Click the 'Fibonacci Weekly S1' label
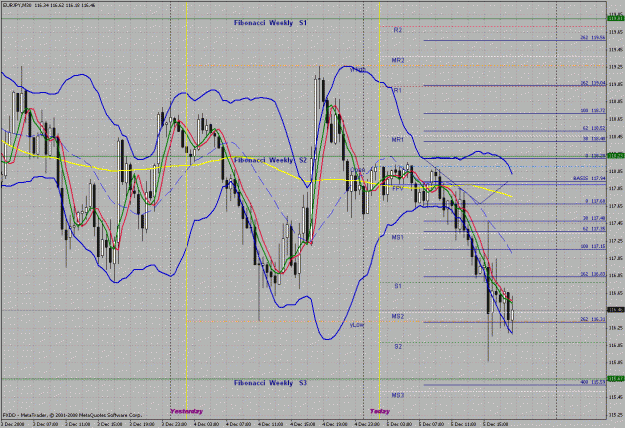 [270, 23]
